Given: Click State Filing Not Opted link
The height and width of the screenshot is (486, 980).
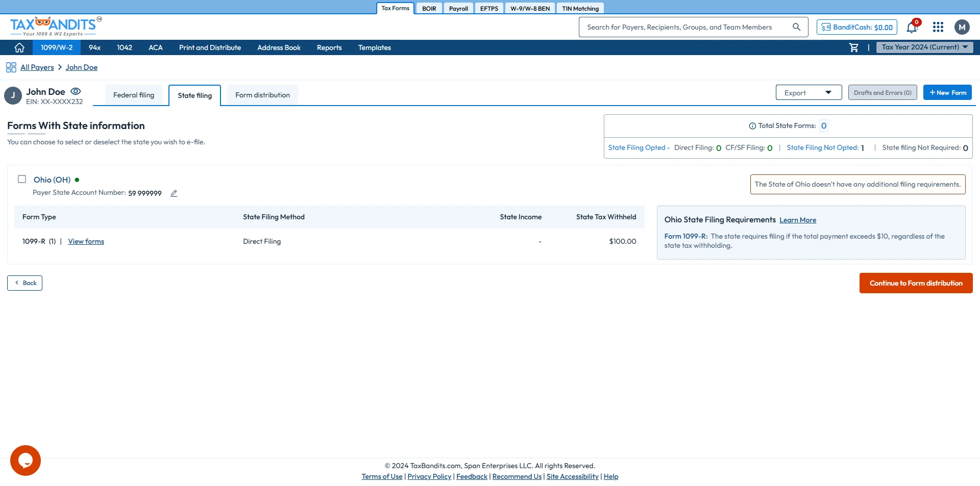Looking at the screenshot, I should tap(822, 147).
